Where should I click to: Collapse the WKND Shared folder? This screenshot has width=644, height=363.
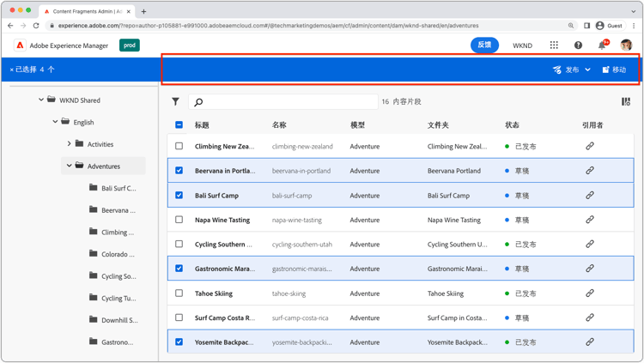click(41, 100)
